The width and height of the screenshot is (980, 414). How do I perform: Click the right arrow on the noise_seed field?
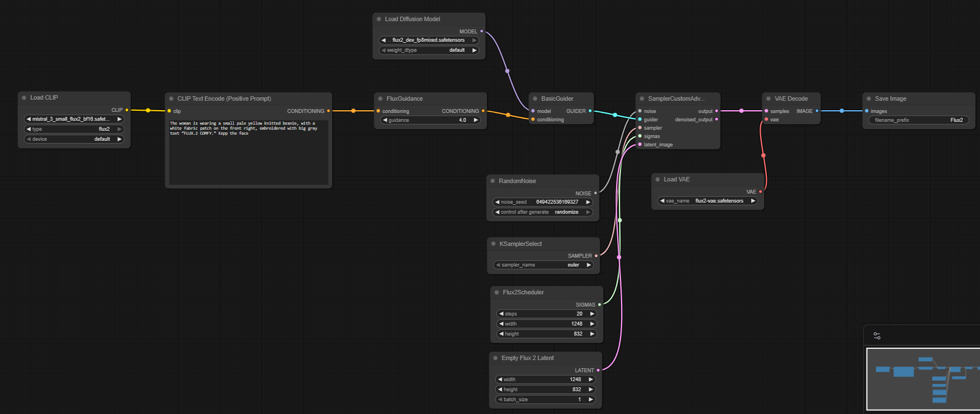click(588, 202)
